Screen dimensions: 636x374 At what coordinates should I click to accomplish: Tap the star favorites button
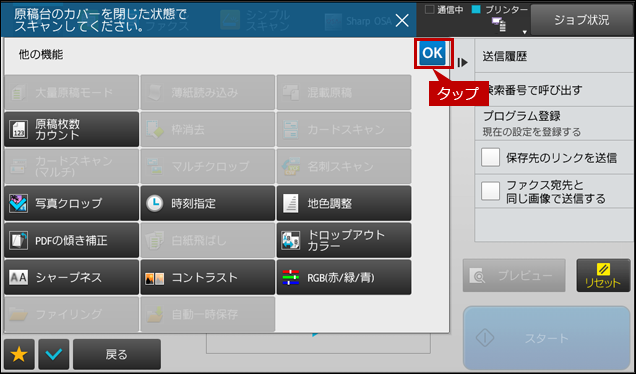[x=19, y=355]
